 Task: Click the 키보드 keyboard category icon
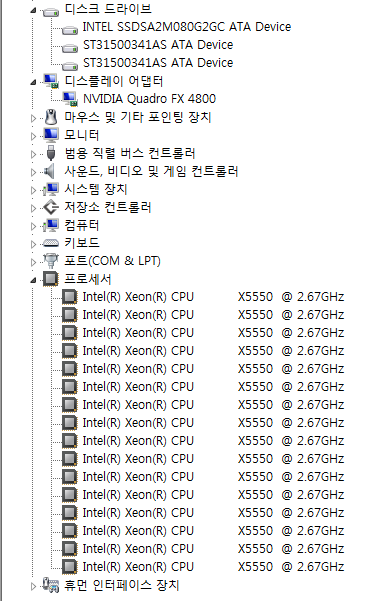coord(51,243)
